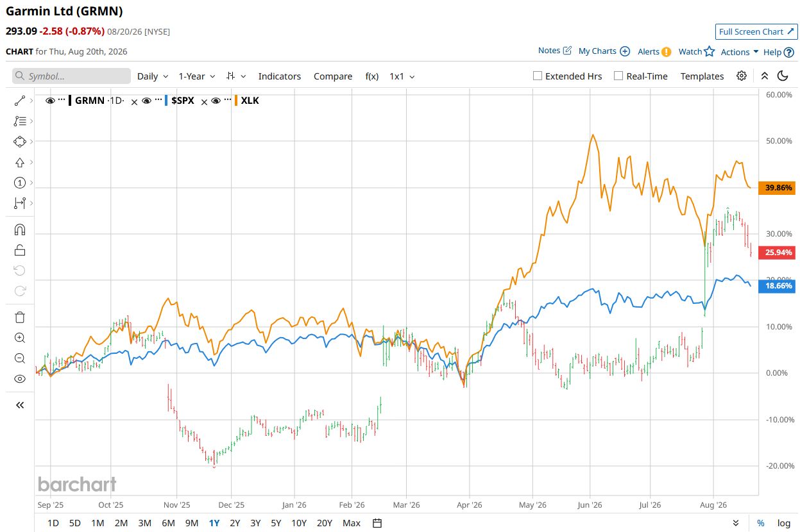Open the Notes link
This screenshot has width=800, height=532.
point(555,51)
